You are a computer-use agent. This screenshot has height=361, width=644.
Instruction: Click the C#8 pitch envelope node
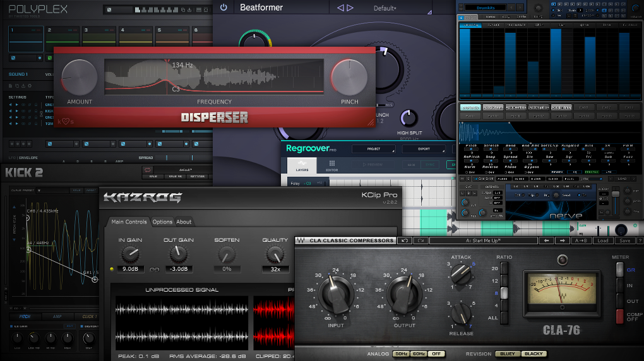click(x=28, y=217)
